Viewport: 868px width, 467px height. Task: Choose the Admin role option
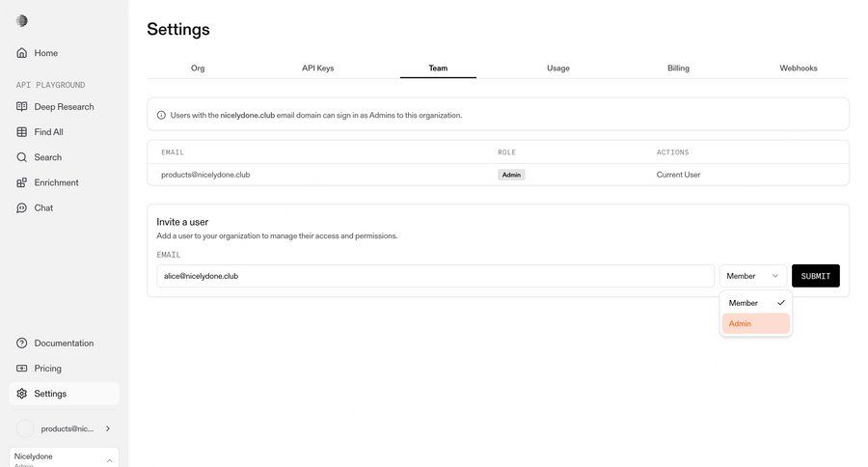tap(756, 323)
